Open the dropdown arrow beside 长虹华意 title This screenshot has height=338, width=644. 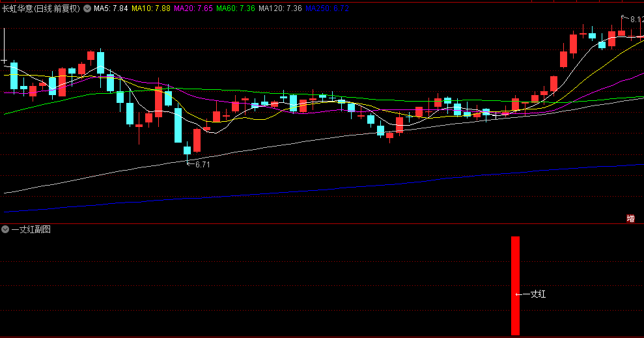pos(87,8)
